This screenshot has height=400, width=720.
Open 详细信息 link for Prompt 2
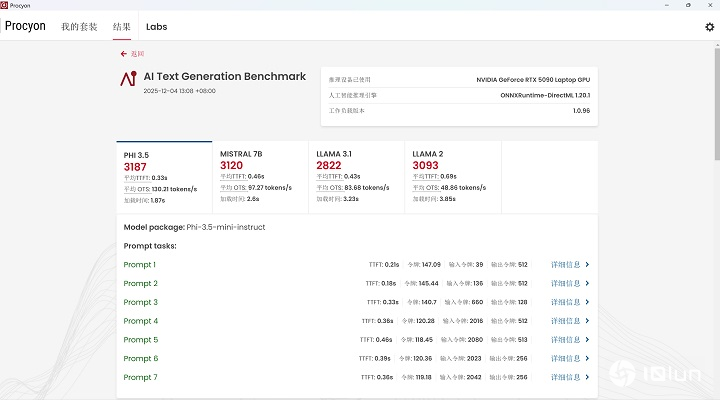[x=565, y=284]
